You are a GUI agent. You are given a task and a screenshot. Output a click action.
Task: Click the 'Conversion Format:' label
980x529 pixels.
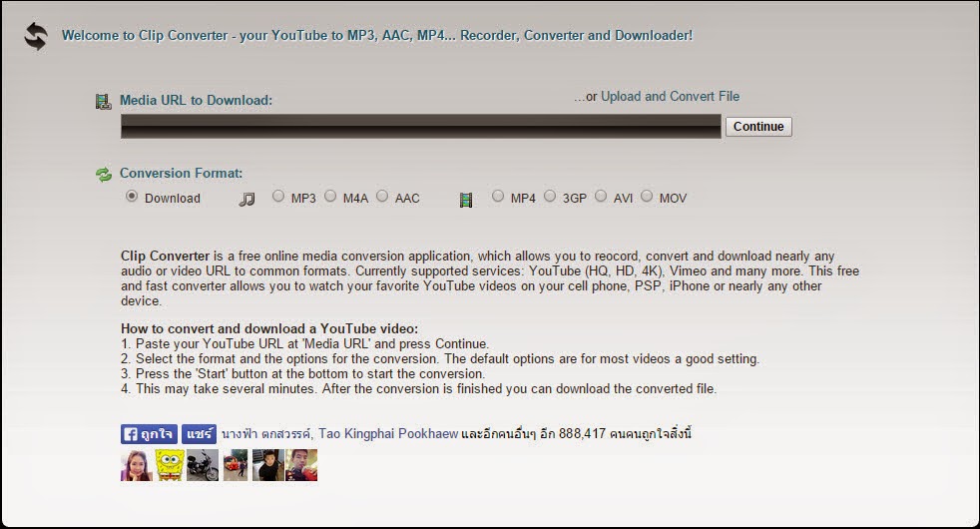click(x=181, y=174)
